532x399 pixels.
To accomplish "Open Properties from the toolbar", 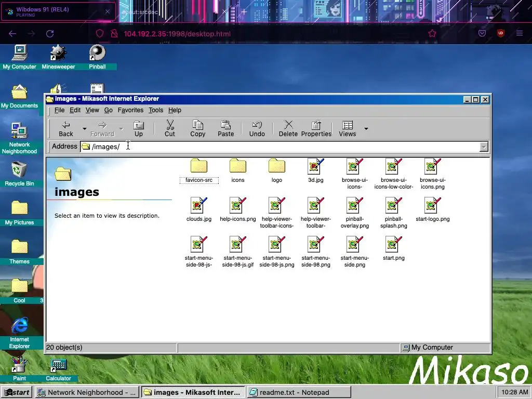I will click(316, 129).
